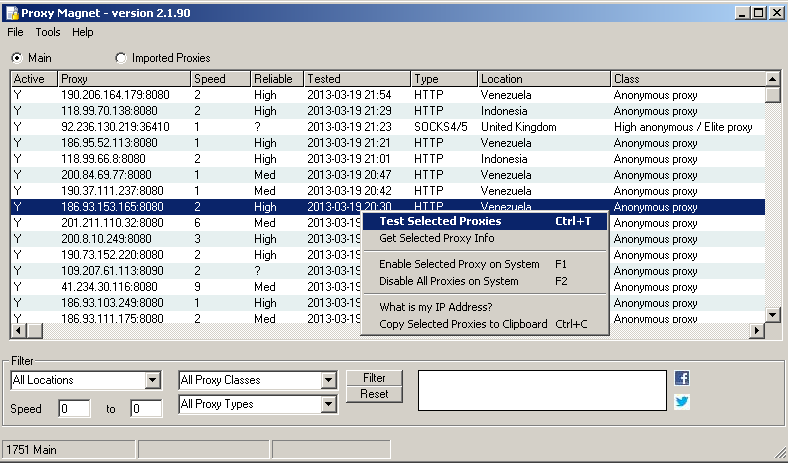Select proxy row 109.207.61.113:8090
The width and height of the screenshot is (788, 463).
click(186, 271)
